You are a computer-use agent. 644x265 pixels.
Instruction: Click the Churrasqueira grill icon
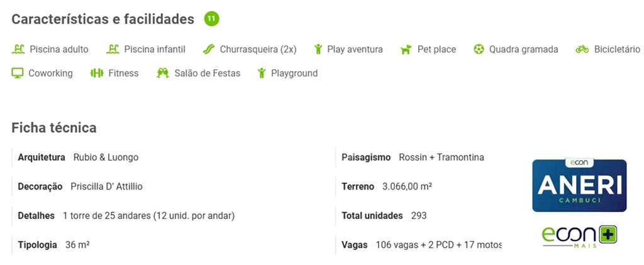(209, 49)
